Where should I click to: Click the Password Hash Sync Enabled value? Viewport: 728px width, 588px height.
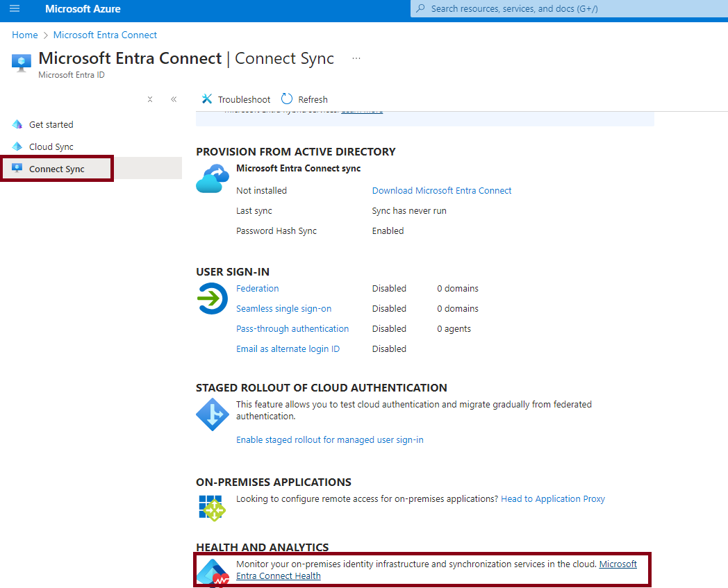tap(388, 231)
